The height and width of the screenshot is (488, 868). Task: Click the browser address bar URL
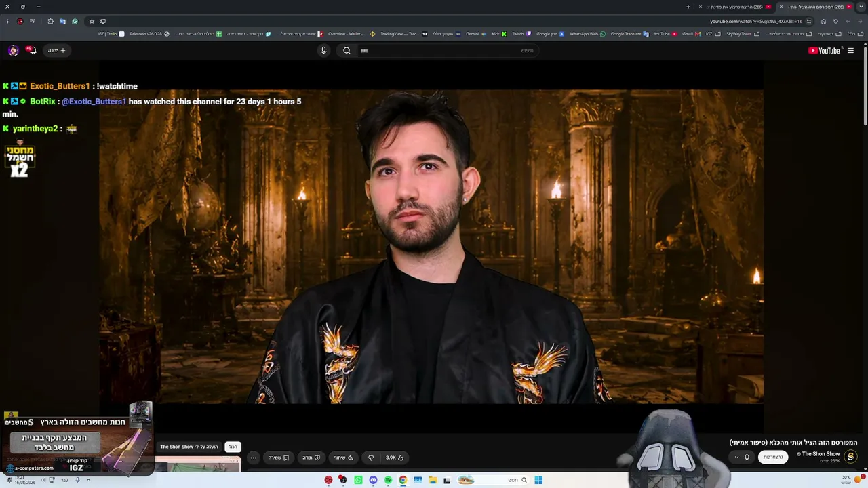[x=755, y=21]
